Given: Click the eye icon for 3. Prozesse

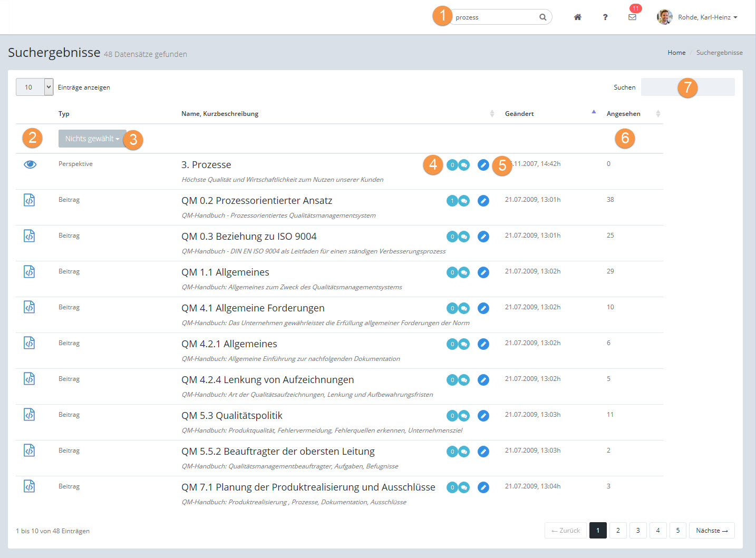Looking at the screenshot, I should pyautogui.click(x=30, y=164).
